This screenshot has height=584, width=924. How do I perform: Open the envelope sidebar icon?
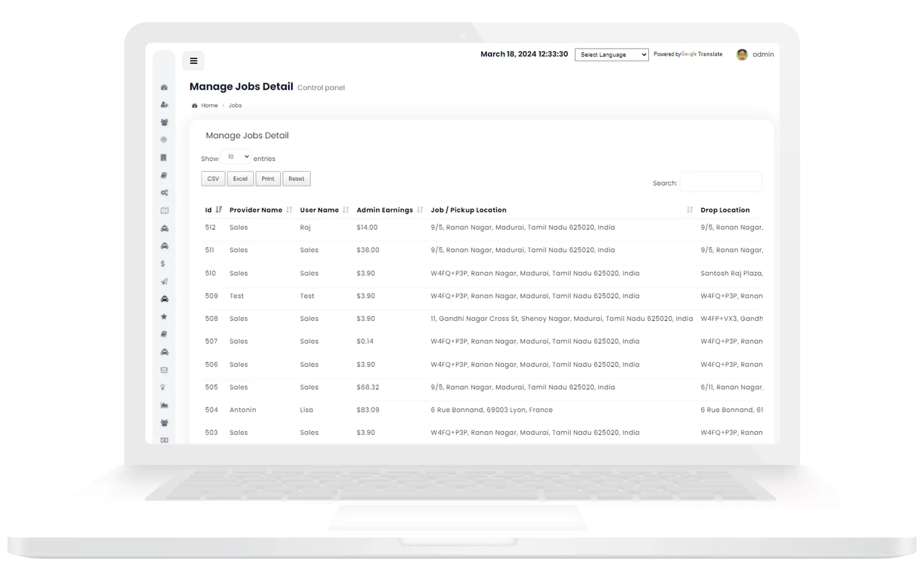(x=164, y=370)
